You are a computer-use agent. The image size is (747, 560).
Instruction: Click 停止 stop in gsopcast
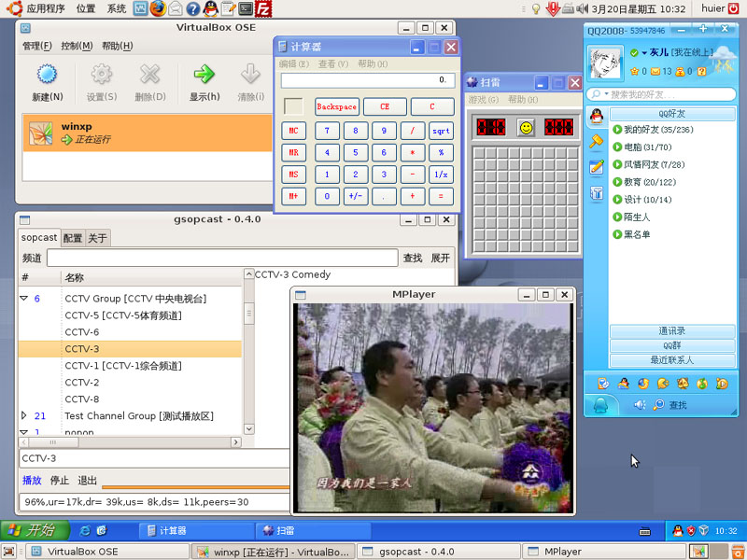[60, 481]
